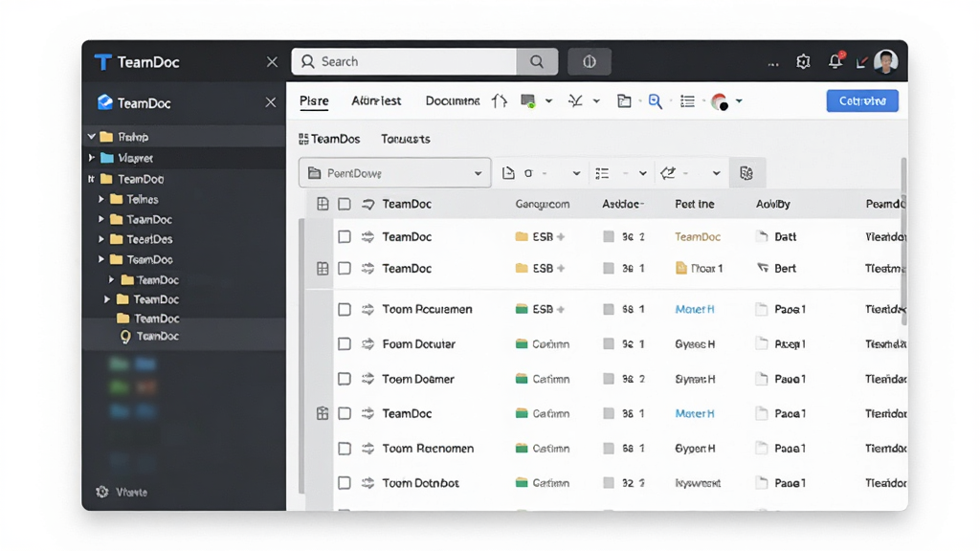This screenshot has height=551, width=980.
Task: Click the blue Cetrıvıne button
Action: click(862, 100)
